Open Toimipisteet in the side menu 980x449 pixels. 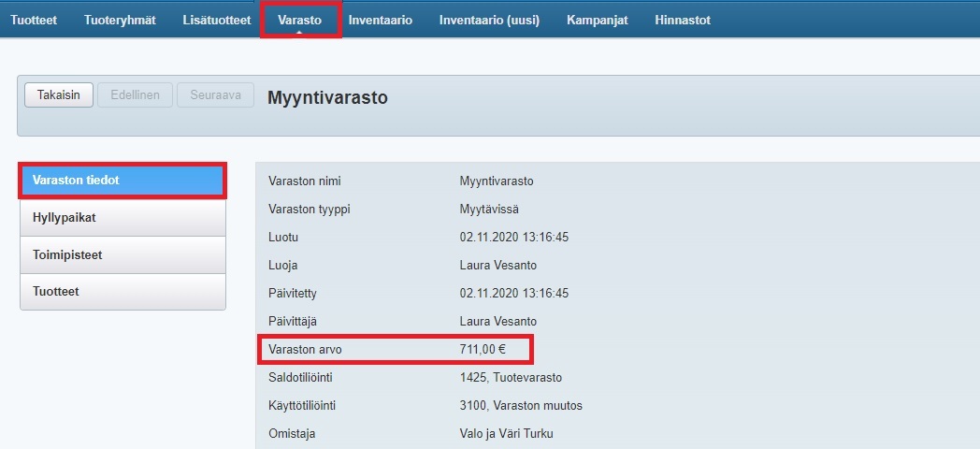point(122,254)
